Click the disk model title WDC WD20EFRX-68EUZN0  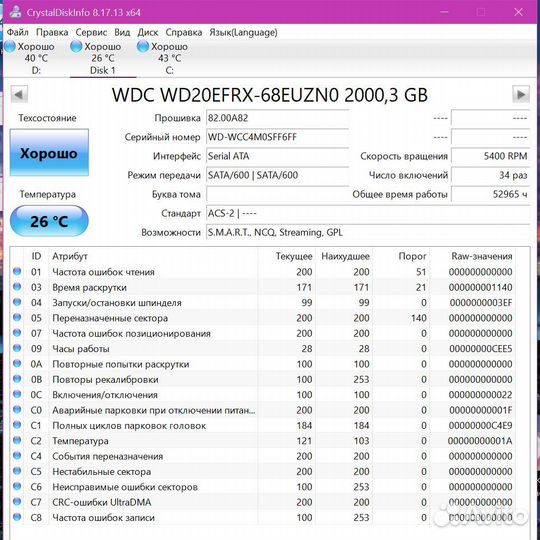270,95
